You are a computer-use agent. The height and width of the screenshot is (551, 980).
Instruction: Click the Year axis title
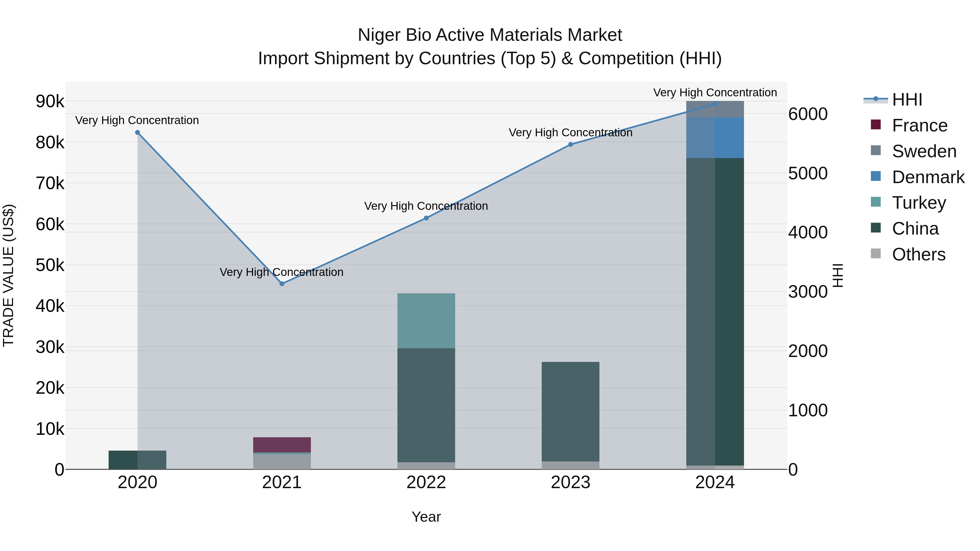[426, 517]
